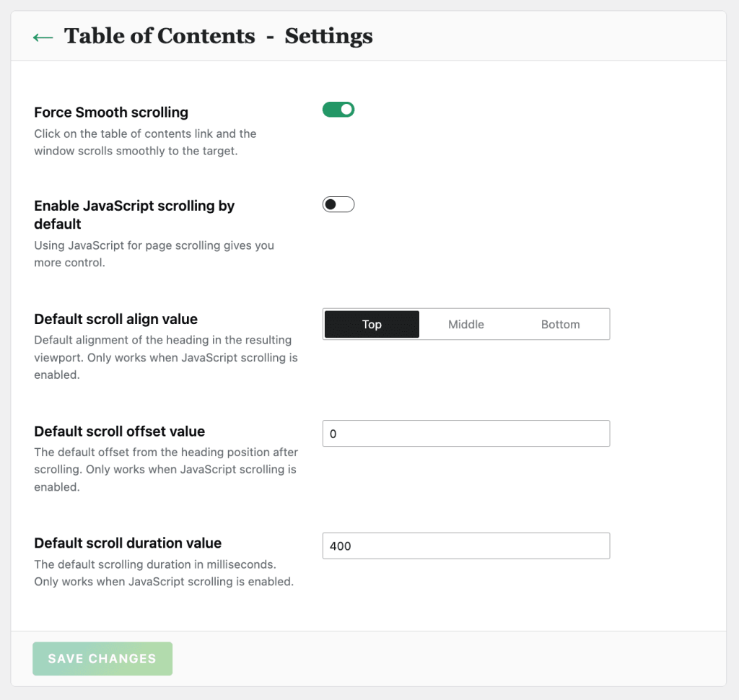
Task: Click the Default scroll offset value label
Action: pos(119,432)
